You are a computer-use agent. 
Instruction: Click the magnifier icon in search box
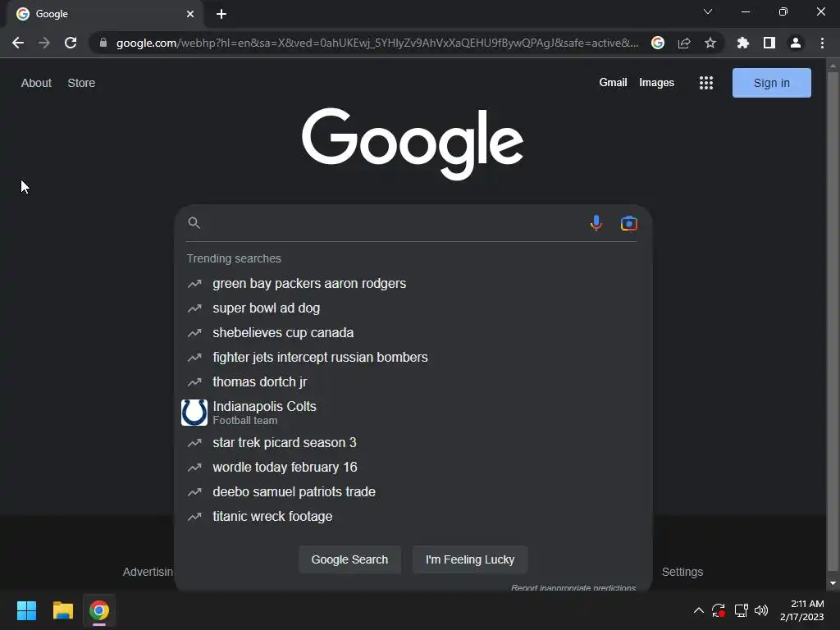tap(194, 223)
